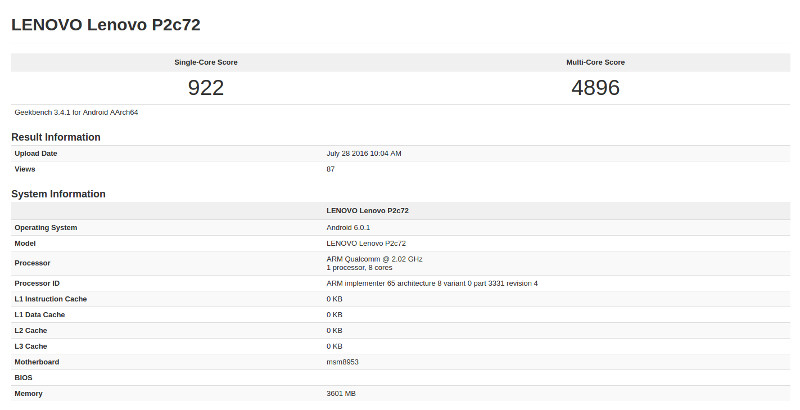The width and height of the screenshot is (800, 410).
Task: Click the Memory row label
Action: [29, 394]
